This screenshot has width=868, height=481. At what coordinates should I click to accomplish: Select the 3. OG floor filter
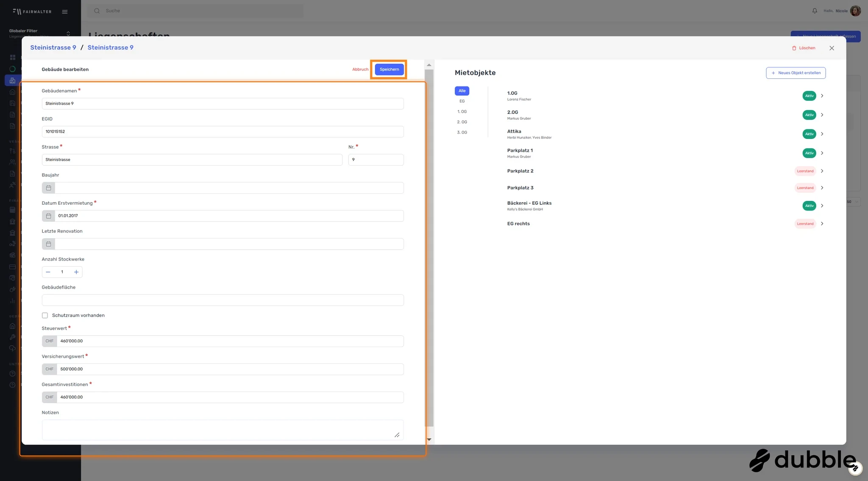(462, 133)
